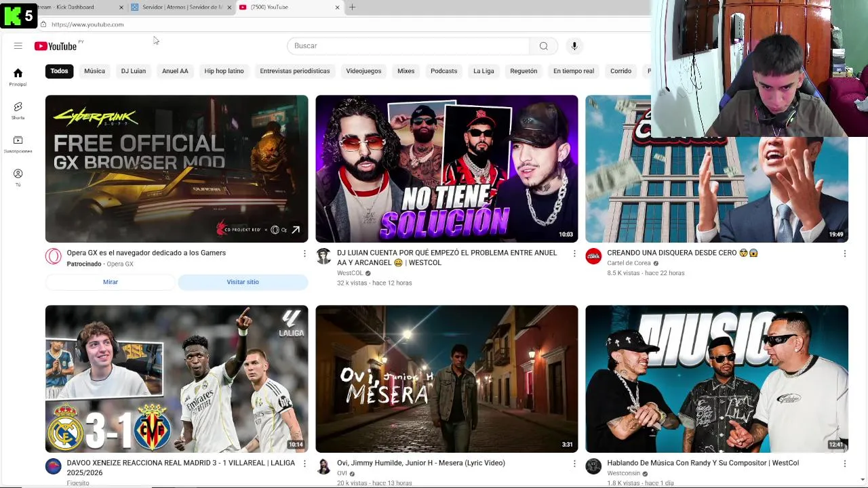Image resolution: width=868 pixels, height=488 pixels.
Task: Focus the Buscar search field
Action: pyautogui.click(x=409, y=46)
